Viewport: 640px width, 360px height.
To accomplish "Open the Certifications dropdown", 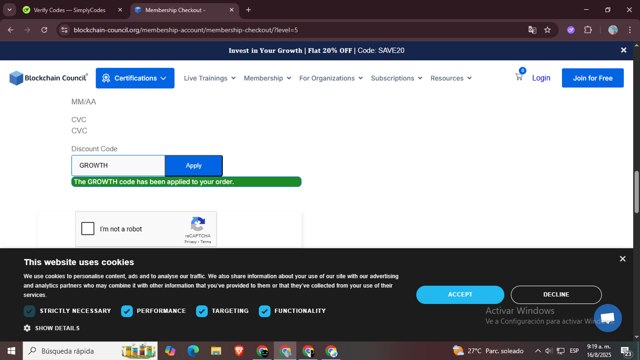I will click(135, 78).
